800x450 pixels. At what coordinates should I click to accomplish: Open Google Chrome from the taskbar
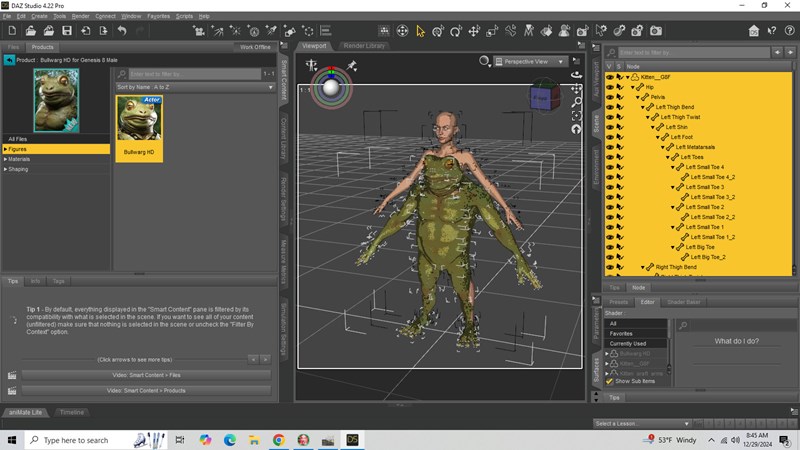click(279, 440)
